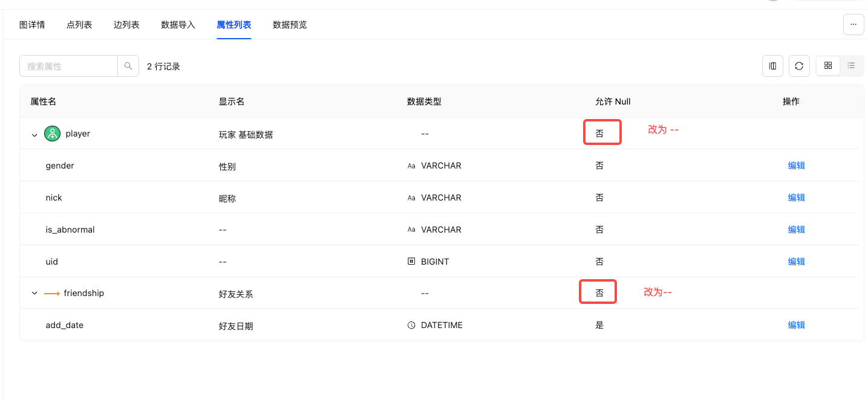Edit the gender attribute
Image resolution: width=868 pixels, height=400 pixels.
[796, 166]
